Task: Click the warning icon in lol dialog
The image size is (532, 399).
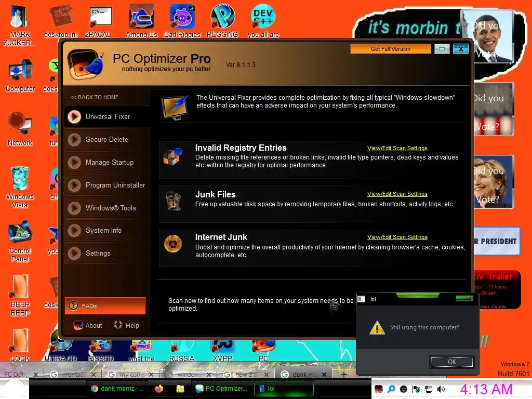Action: point(377,328)
